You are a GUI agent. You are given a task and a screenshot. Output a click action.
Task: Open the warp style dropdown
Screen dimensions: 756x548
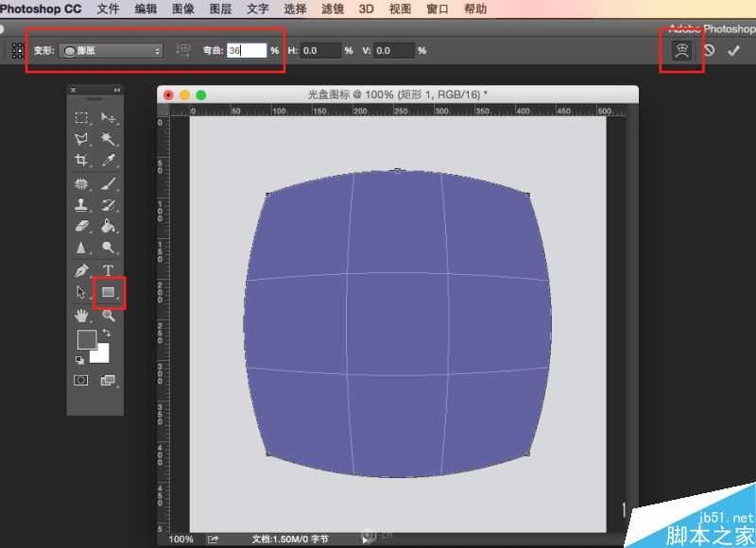[112, 51]
